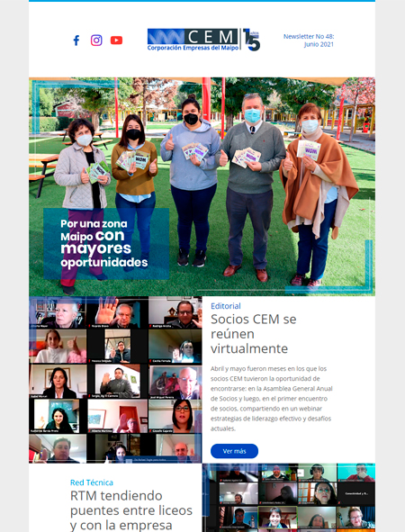Open the Facebook icon link
Viewport: 405px width, 532px height.
(76, 41)
